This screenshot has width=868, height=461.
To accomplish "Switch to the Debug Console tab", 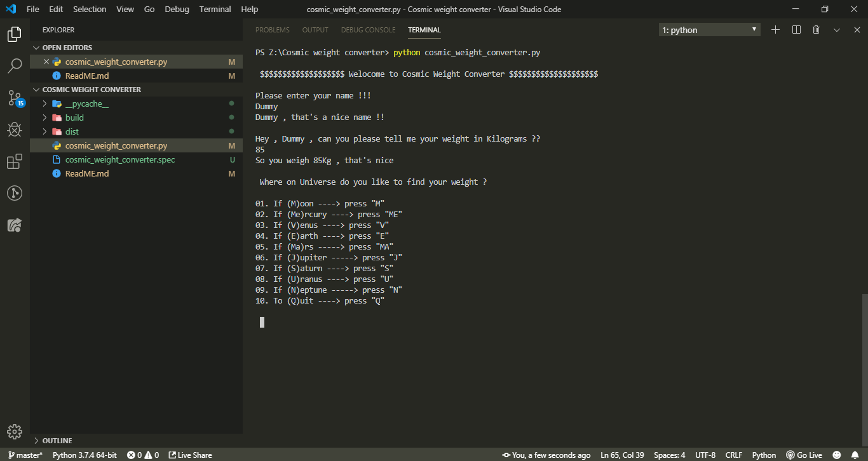I will [368, 30].
